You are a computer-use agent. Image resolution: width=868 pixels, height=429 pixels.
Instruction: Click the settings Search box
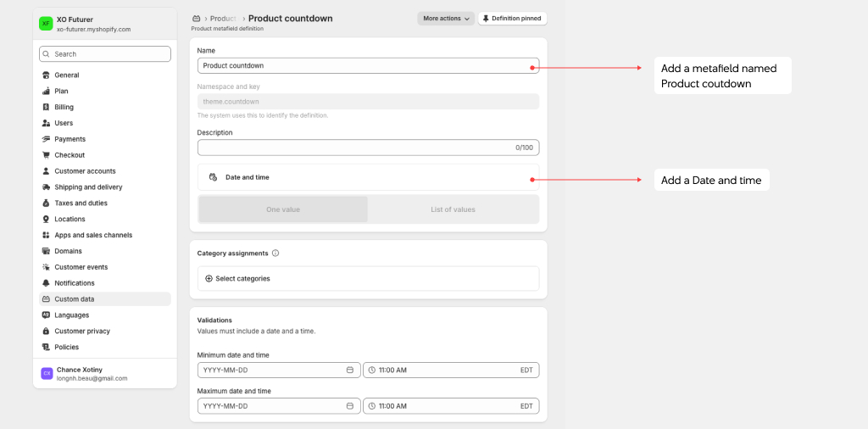(105, 54)
